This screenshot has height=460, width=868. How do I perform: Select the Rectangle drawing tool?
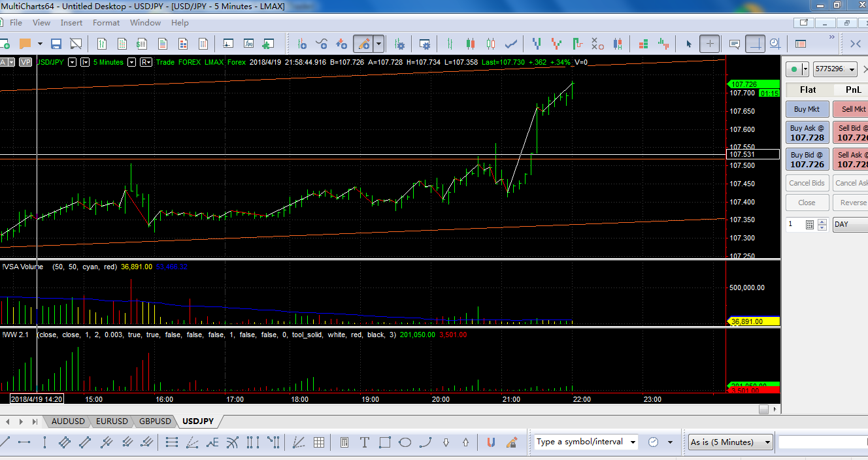pos(384,442)
